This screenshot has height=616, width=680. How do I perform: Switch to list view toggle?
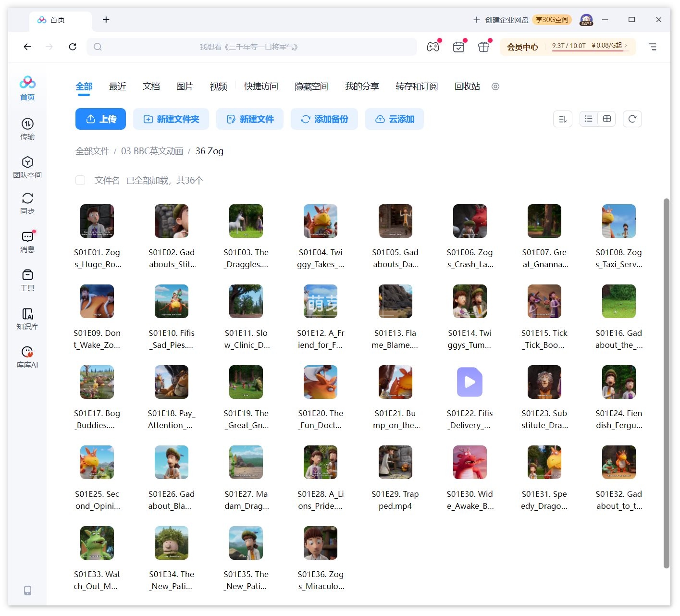coord(589,119)
